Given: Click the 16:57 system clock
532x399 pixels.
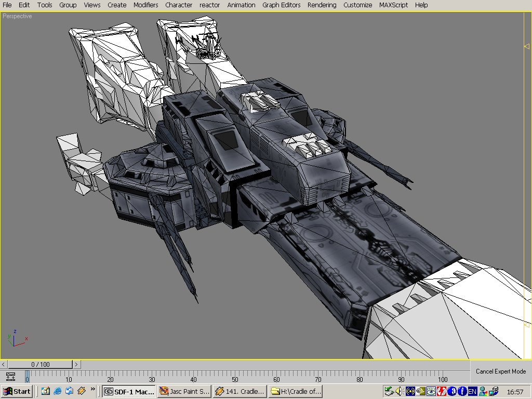Looking at the screenshot, I should [x=515, y=392].
